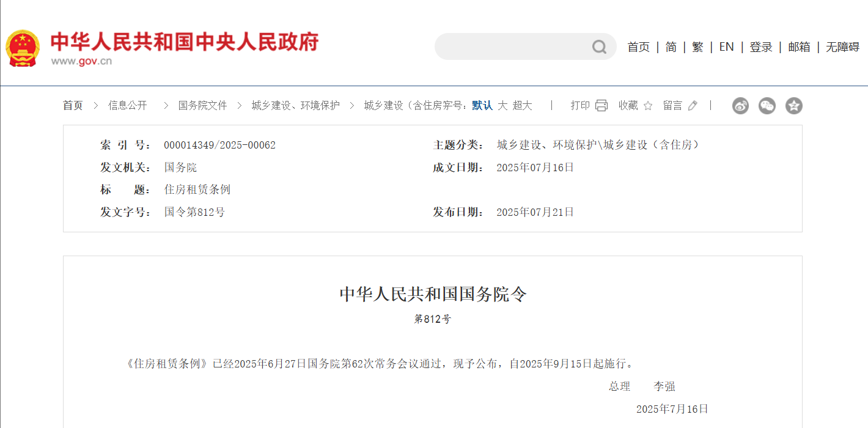Click the print icon next to 打印
The width and height of the screenshot is (868, 428).
click(601, 105)
